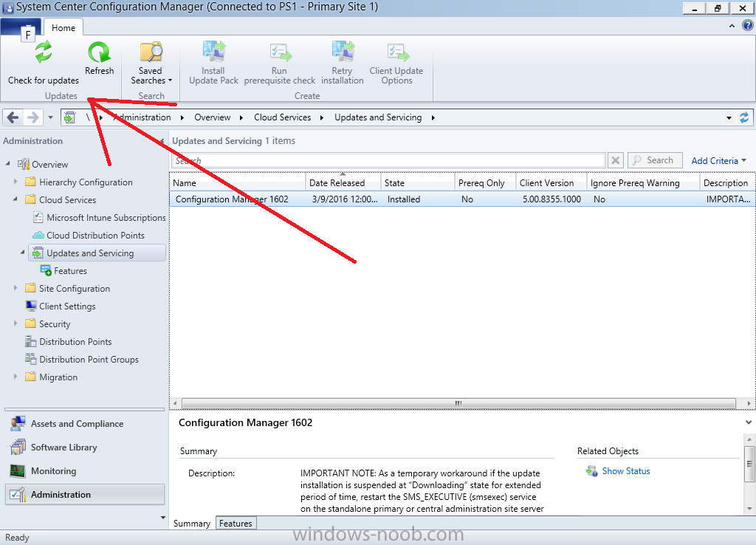The image size is (756, 545).
Task: Switch to the Software Library workspace
Action: (85, 448)
